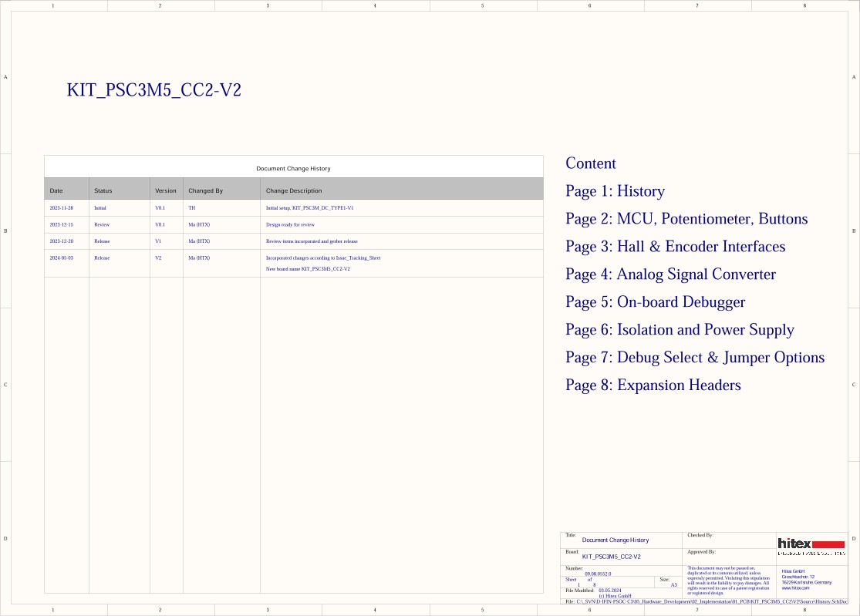Select the KIT_PSC3M5_CC2-V2 heading text
This screenshot has width=860, height=616.
tap(154, 90)
